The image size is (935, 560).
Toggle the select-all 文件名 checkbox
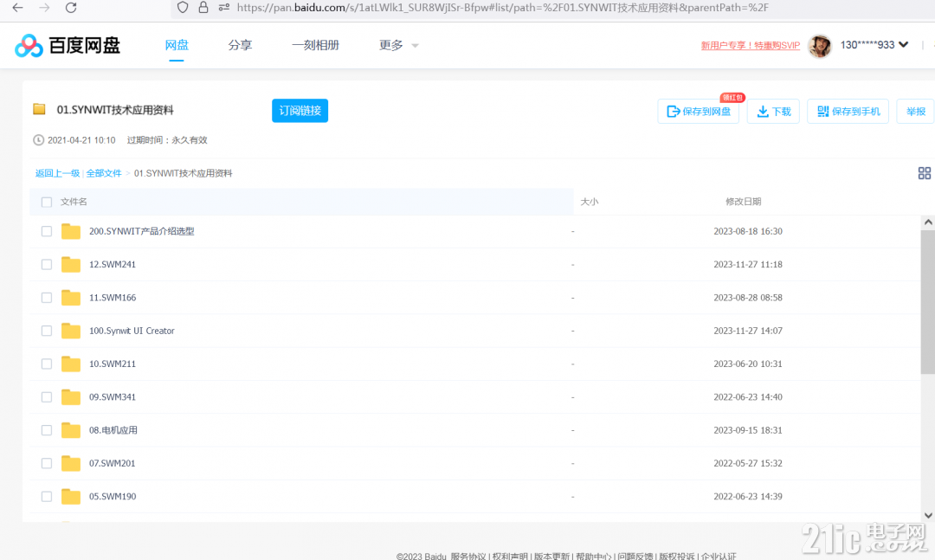pos(47,203)
